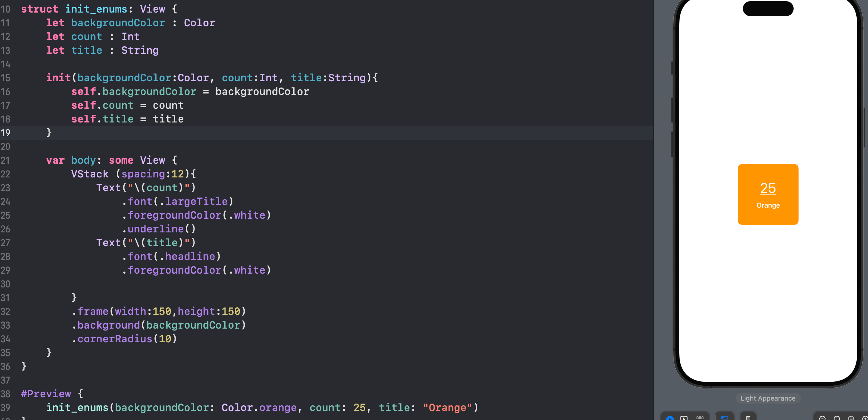Open the preview variants grid icon
This screenshot has height=420, width=868.
click(x=700, y=418)
